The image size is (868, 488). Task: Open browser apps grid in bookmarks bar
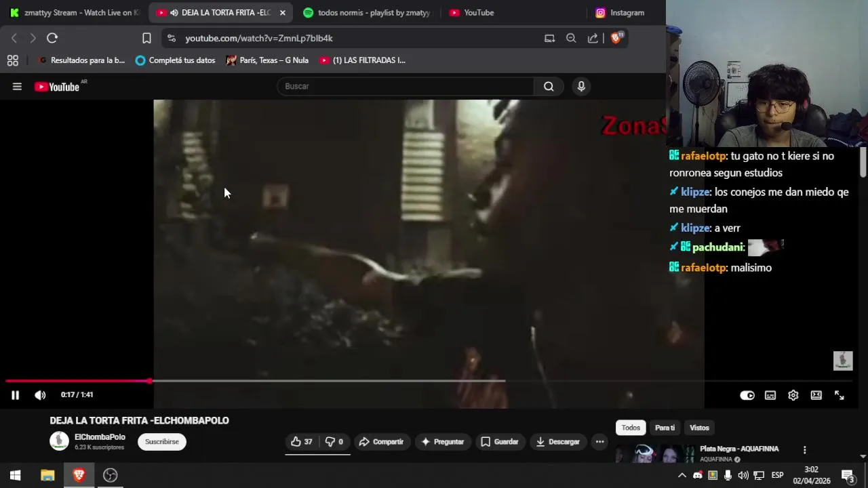(12, 60)
